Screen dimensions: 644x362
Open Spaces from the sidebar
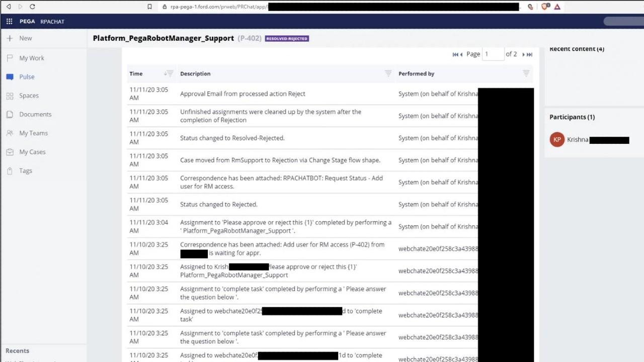pos(29,96)
